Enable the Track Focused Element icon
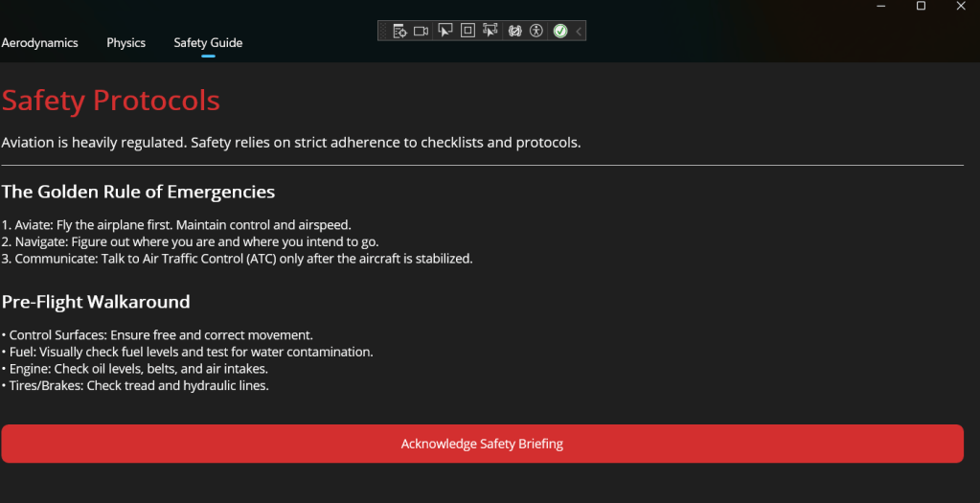Screen dimensions: 980x503 tap(490, 30)
